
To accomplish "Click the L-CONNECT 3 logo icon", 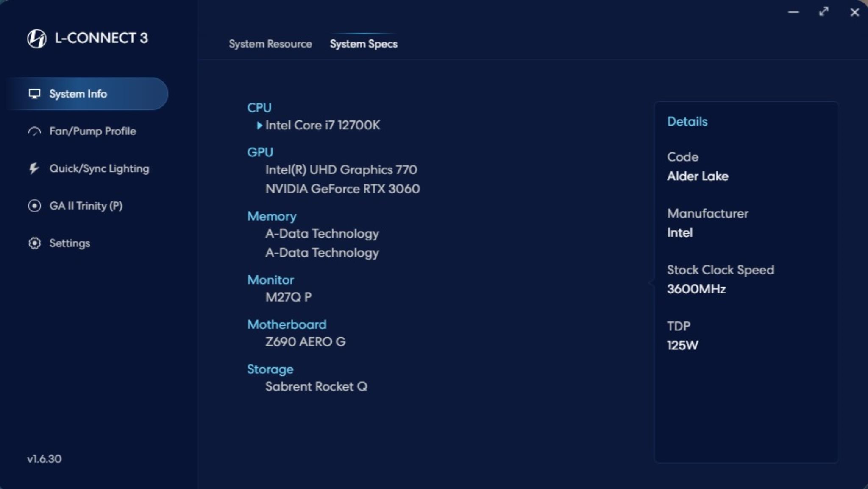I will pos(37,39).
